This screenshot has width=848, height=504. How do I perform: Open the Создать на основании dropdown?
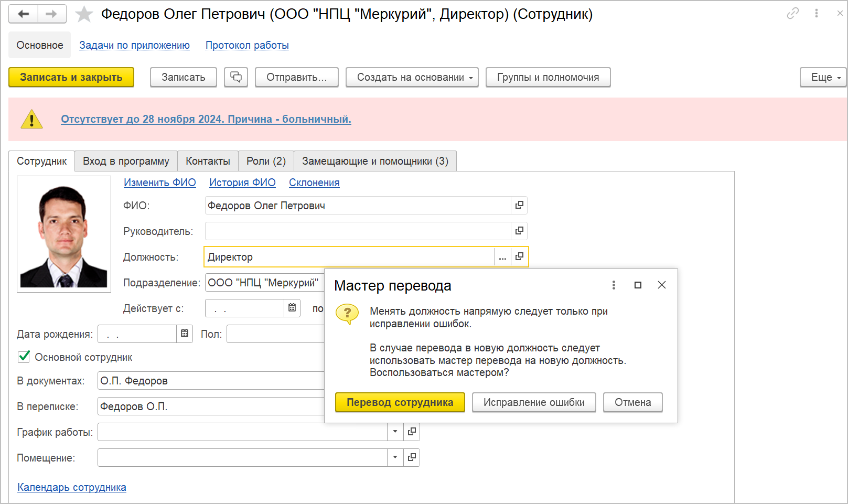[x=412, y=77]
